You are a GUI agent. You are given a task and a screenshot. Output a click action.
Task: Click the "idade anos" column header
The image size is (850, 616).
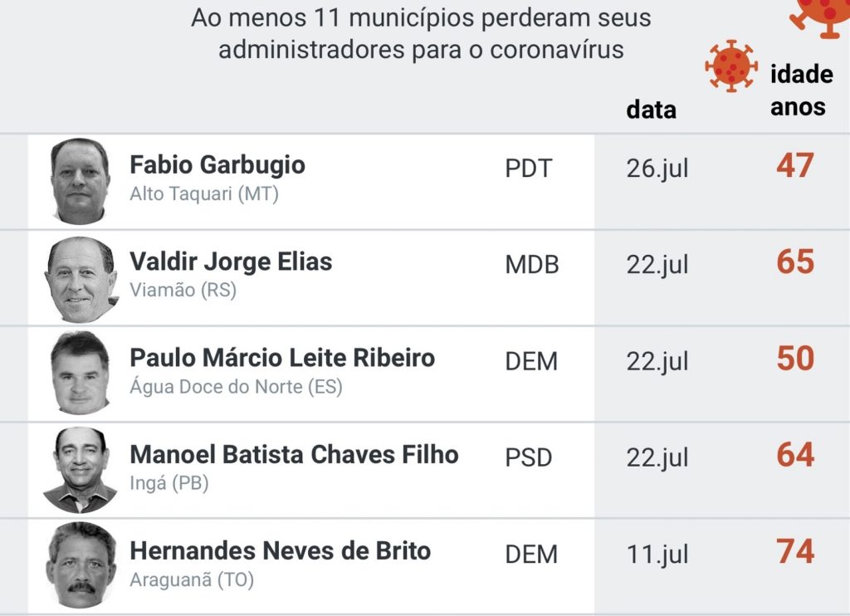coord(801,90)
